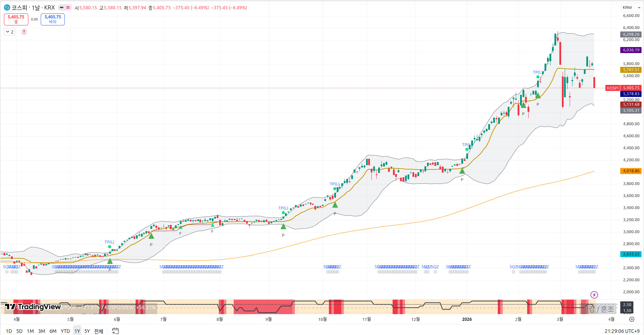644x335 pixels.
Task: Click the red exclamation warning icon
Action: point(24,32)
